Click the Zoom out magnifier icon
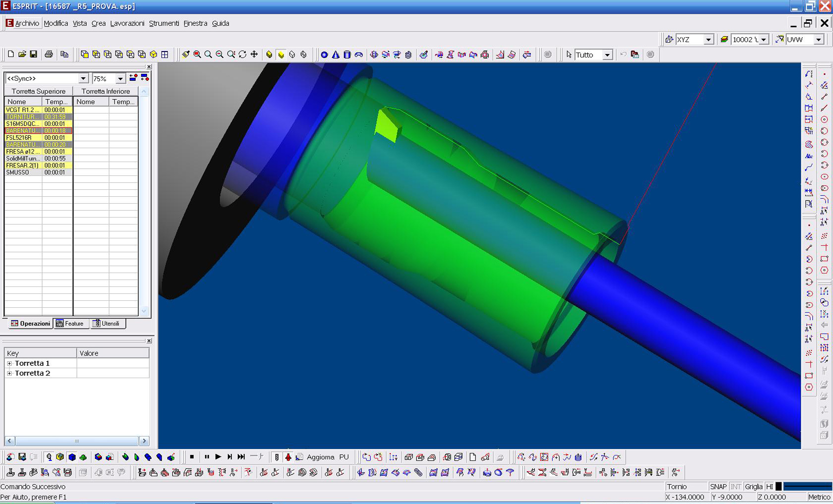This screenshot has width=833, height=504. tap(220, 55)
